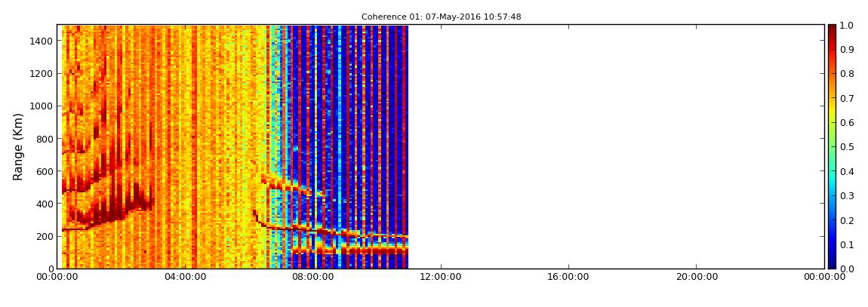Click the 16:00:00 time axis label

[x=568, y=278]
